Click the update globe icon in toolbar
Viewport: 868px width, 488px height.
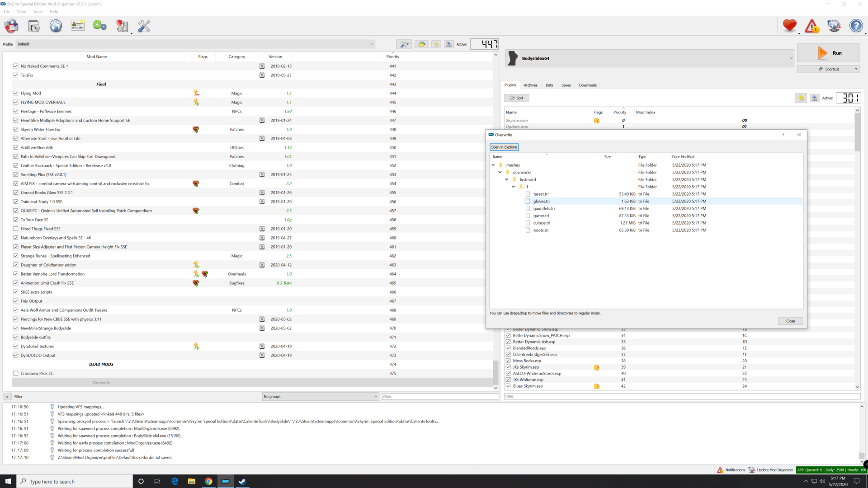834,26
